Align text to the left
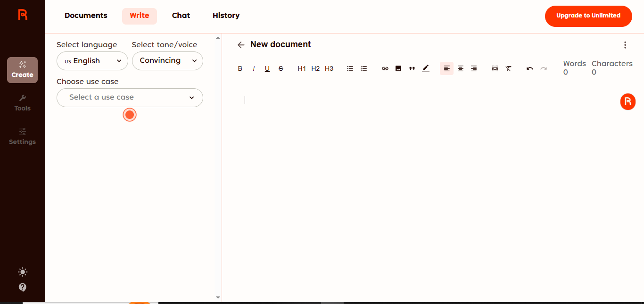 pyautogui.click(x=447, y=68)
